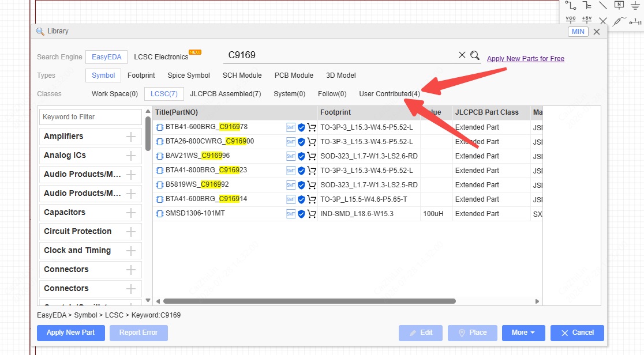644x355 pixels.
Task: Click SMT badge on BAV21WS_C916996 row
Action: (291, 156)
